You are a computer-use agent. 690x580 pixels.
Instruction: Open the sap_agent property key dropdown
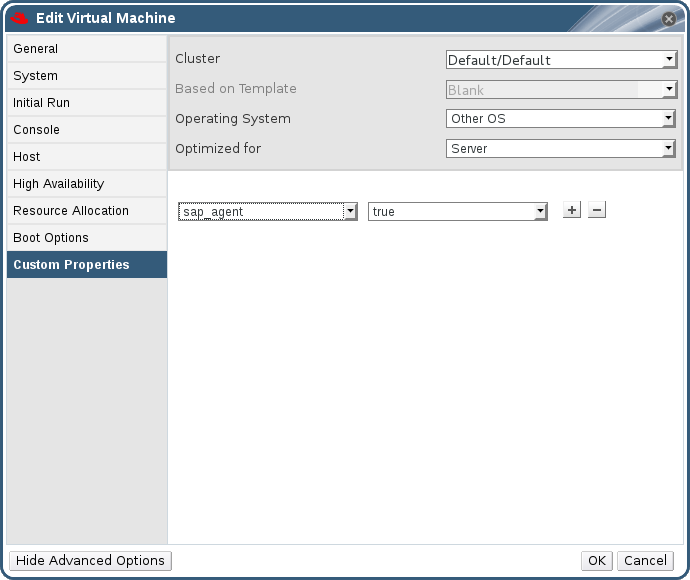pyautogui.click(x=267, y=212)
